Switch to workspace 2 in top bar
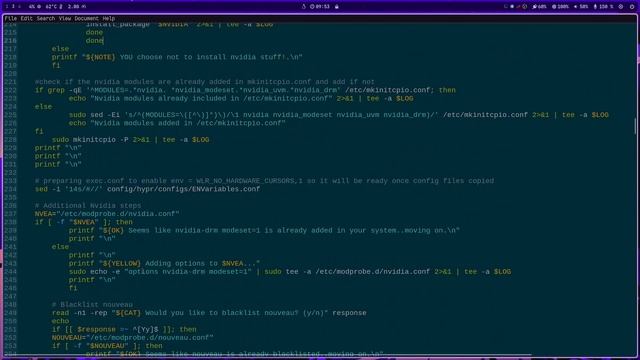Viewport: 640px width, 360px height. [13, 7]
